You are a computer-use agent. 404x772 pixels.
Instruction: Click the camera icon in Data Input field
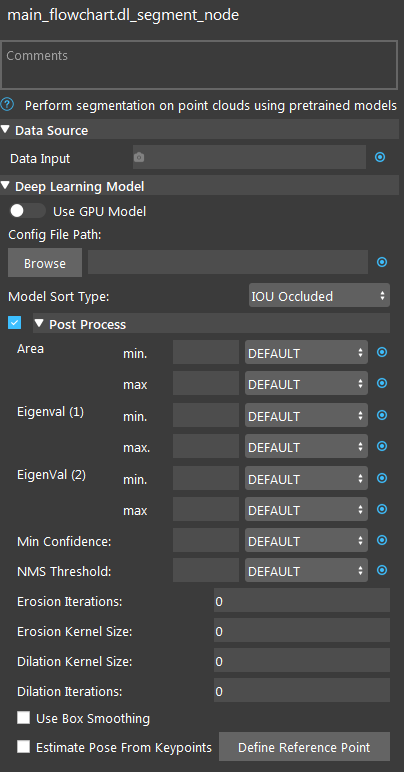139,158
